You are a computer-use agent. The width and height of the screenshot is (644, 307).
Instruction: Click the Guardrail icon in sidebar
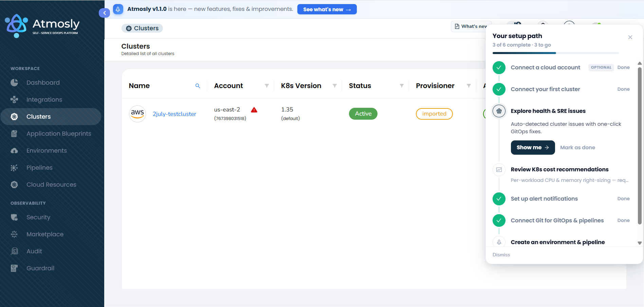(14, 268)
